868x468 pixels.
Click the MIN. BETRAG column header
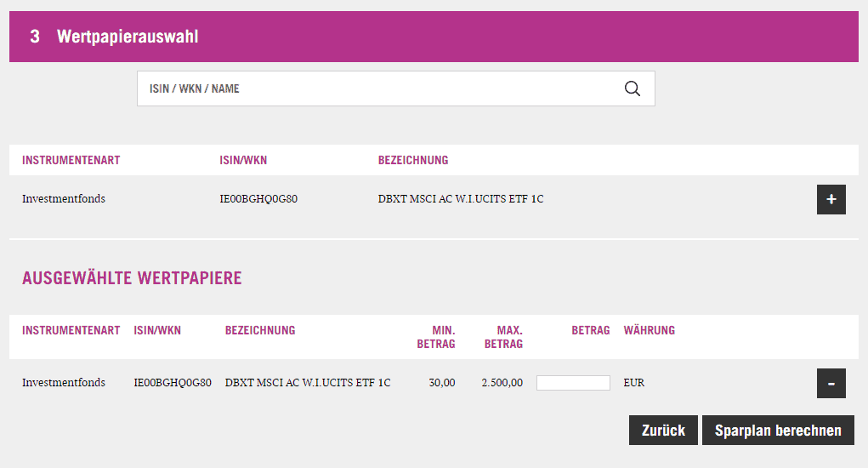pyautogui.click(x=436, y=337)
